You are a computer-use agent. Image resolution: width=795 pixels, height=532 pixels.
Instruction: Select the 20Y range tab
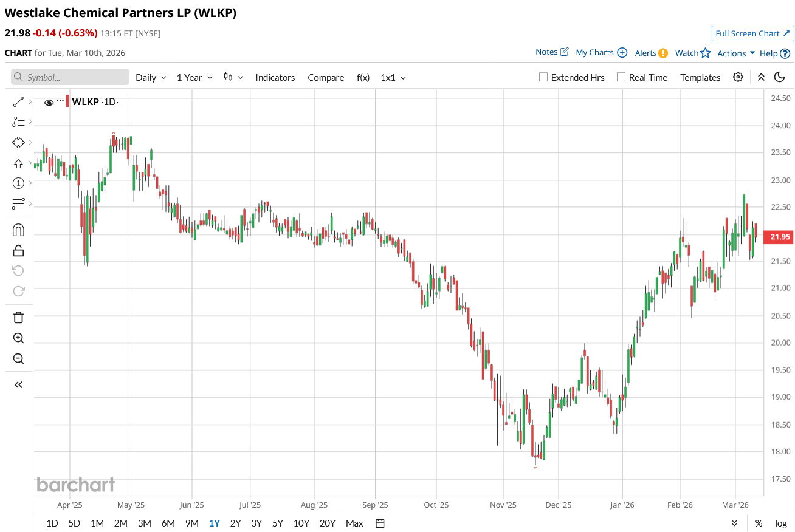tap(328, 523)
